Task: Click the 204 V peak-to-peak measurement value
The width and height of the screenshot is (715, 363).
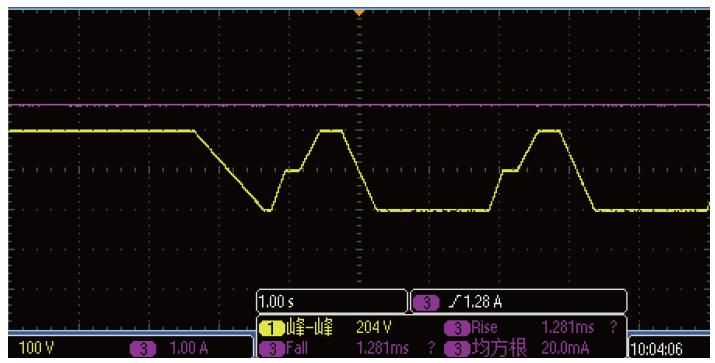Action: (373, 327)
